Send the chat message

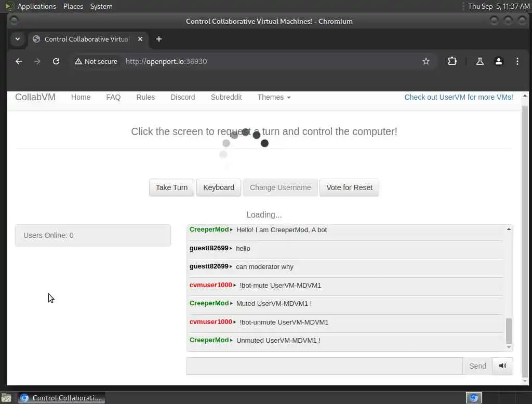tap(478, 366)
